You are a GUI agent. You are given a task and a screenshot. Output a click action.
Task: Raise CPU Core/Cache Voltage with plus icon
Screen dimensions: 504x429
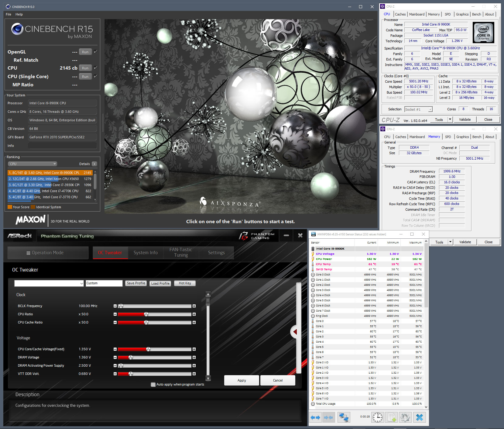click(x=194, y=349)
